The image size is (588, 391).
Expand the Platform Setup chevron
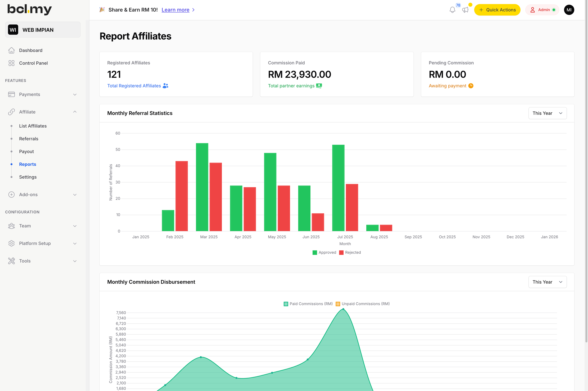pos(75,243)
